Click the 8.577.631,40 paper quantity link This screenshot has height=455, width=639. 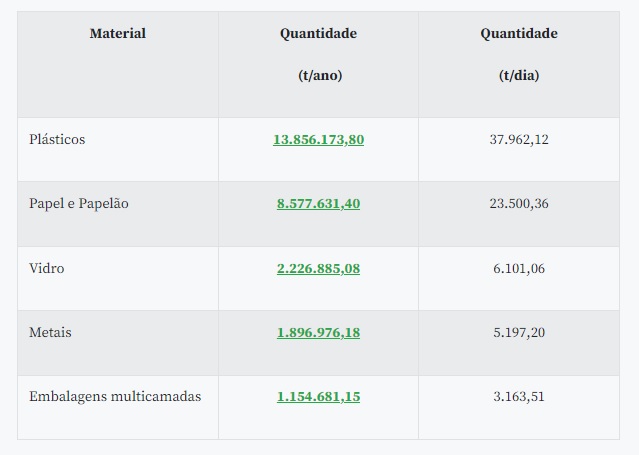coord(318,204)
